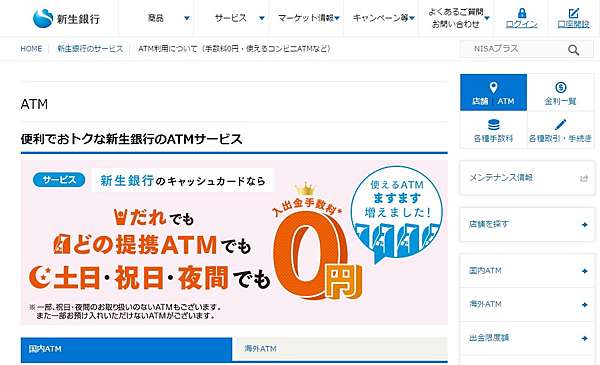Click the サービス badge on banner
Screen dimensions: 600x365
point(59,180)
